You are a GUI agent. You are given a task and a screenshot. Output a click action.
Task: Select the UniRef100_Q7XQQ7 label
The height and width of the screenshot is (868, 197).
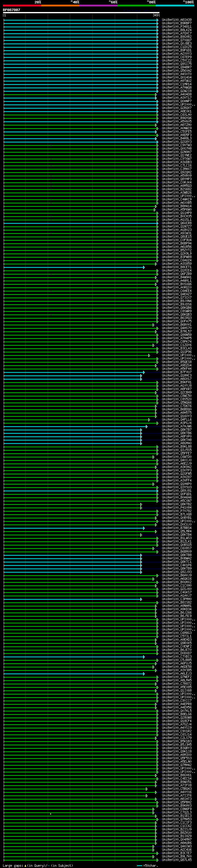pos(177,40)
